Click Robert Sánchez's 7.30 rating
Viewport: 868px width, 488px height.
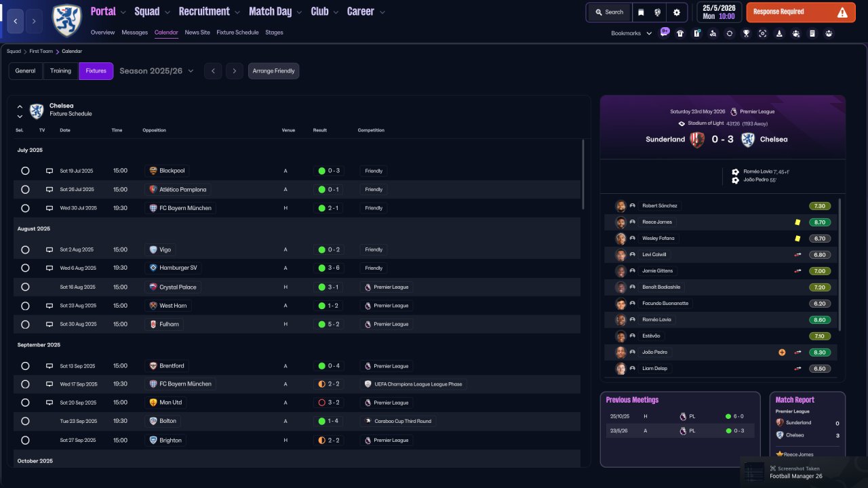(x=820, y=206)
